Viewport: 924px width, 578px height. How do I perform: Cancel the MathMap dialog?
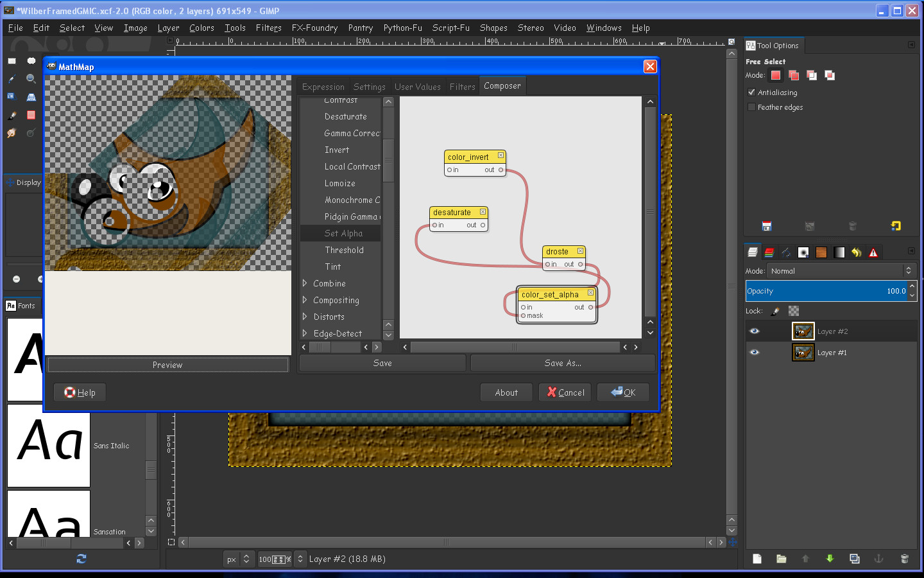click(565, 392)
